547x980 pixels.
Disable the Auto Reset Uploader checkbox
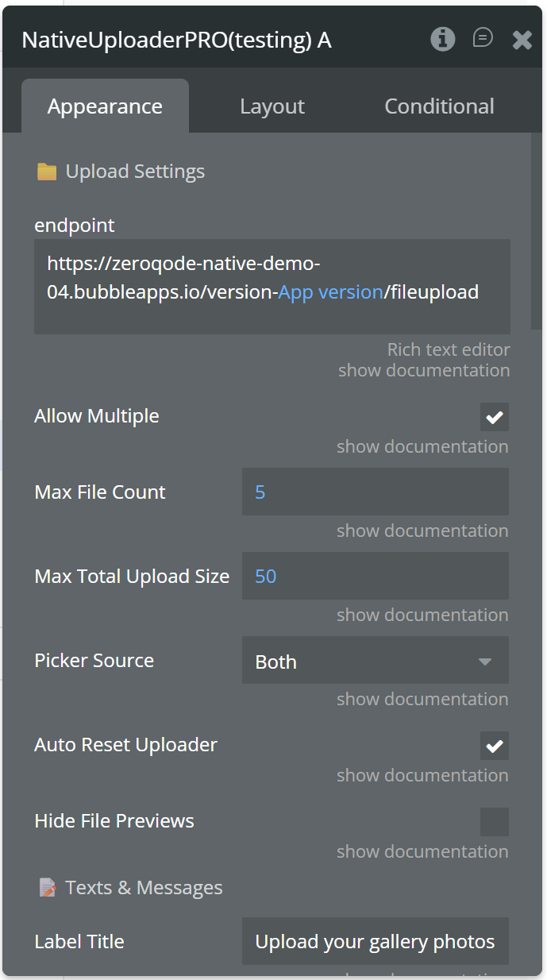(494, 746)
